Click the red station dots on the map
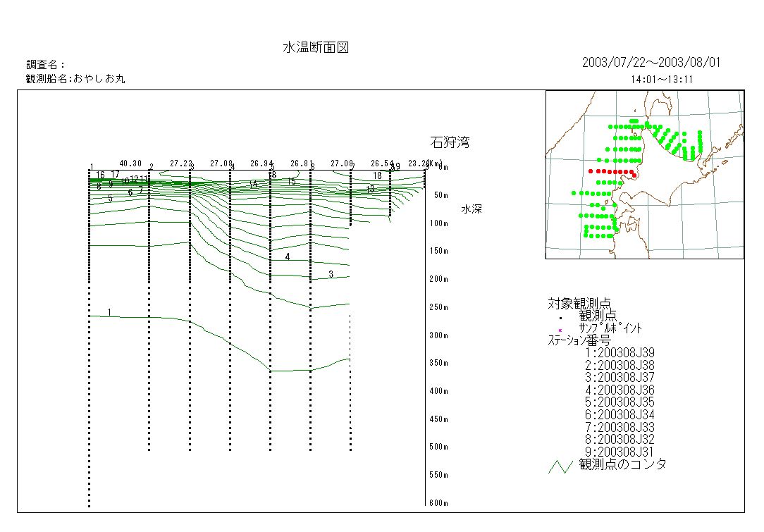Screen dimensions: 764x532 612,171
